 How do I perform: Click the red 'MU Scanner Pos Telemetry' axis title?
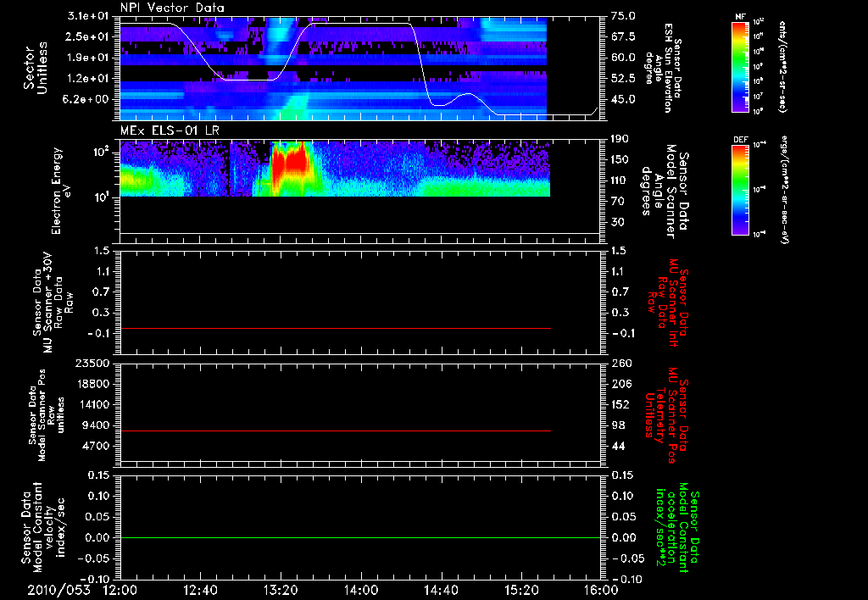point(666,415)
